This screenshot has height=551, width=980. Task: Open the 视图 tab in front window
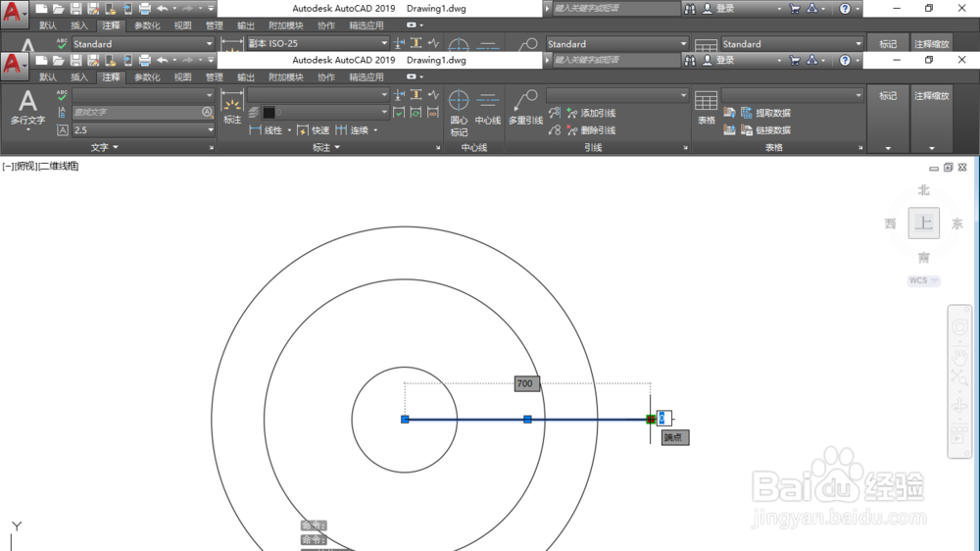(x=182, y=76)
